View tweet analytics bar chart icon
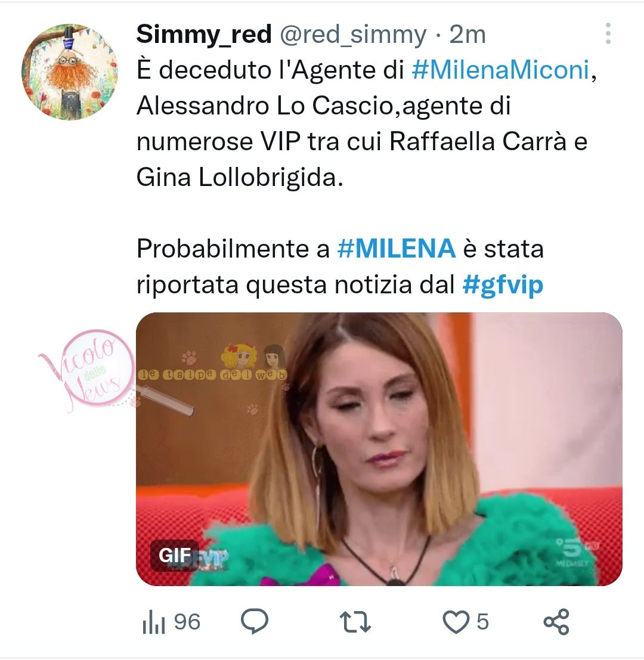This screenshot has width=644, height=660. 153,623
